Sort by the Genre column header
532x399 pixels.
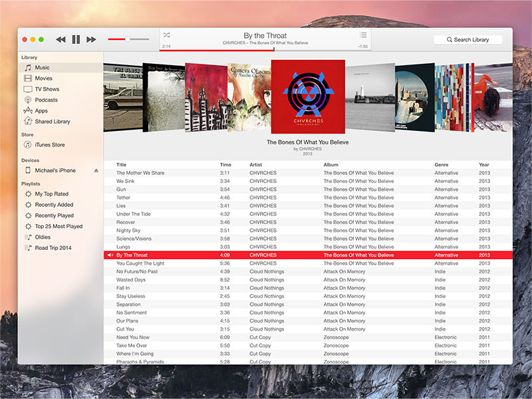[442, 164]
